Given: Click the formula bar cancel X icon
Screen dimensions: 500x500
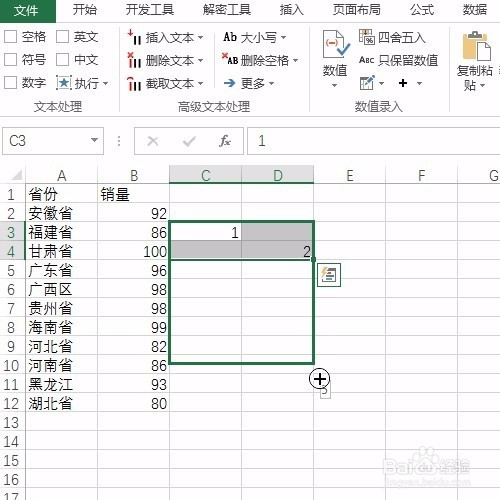Looking at the screenshot, I should 153,141.
